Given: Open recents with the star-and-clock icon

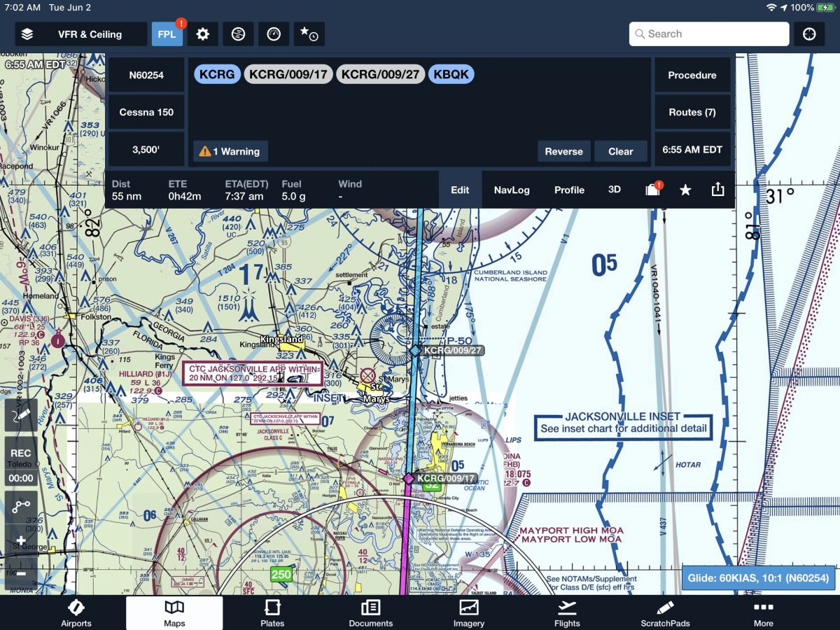Looking at the screenshot, I should [309, 34].
